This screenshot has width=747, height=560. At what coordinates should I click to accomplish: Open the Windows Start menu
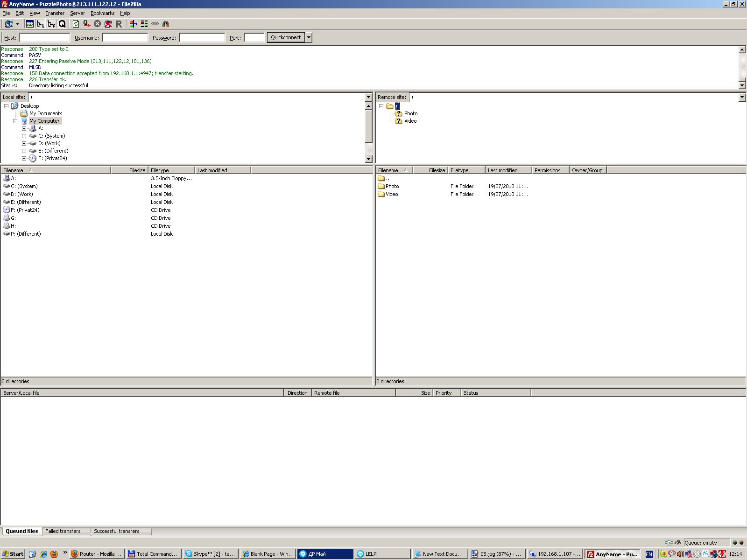(x=13, y=554)
